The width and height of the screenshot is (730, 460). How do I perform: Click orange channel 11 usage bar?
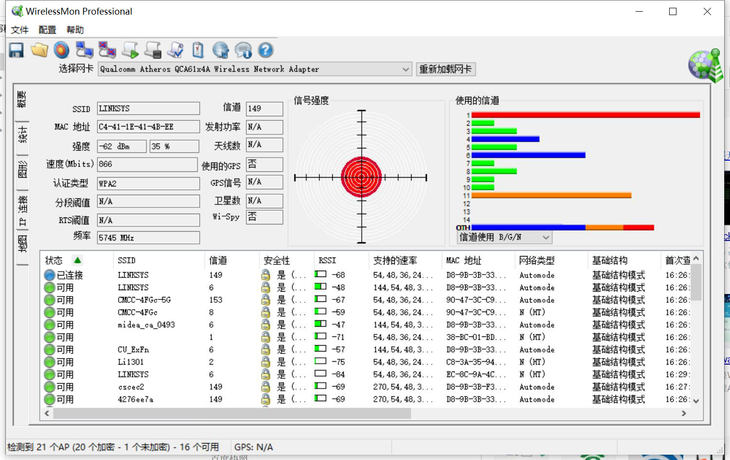tap(551, 195)
